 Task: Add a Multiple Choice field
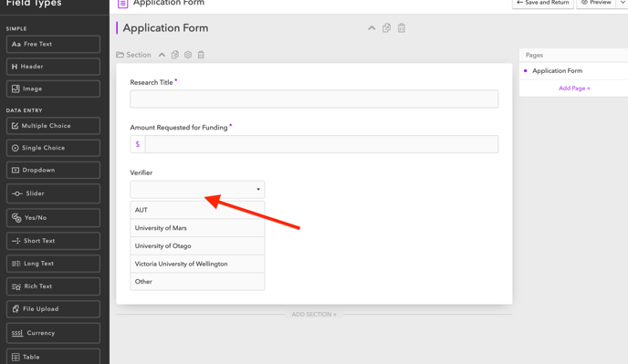(53, 126)
